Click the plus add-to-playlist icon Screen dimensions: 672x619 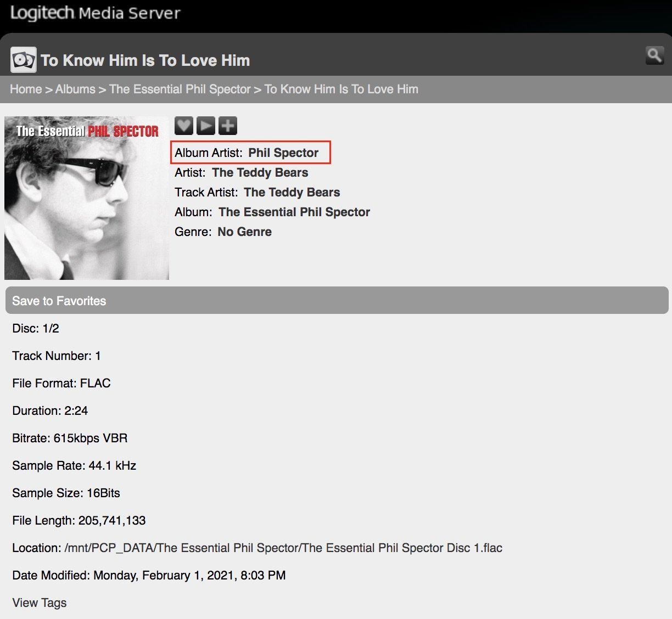click(x=227, y=126)
